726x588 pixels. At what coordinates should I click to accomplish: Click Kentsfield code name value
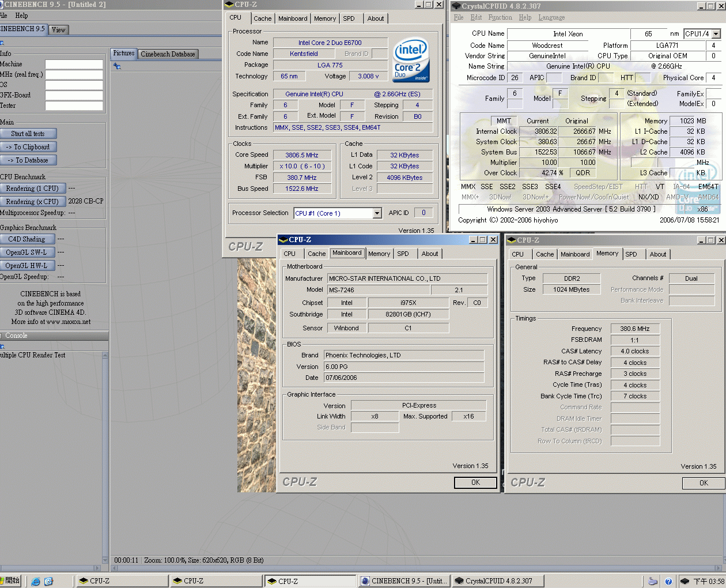[304, 54]
